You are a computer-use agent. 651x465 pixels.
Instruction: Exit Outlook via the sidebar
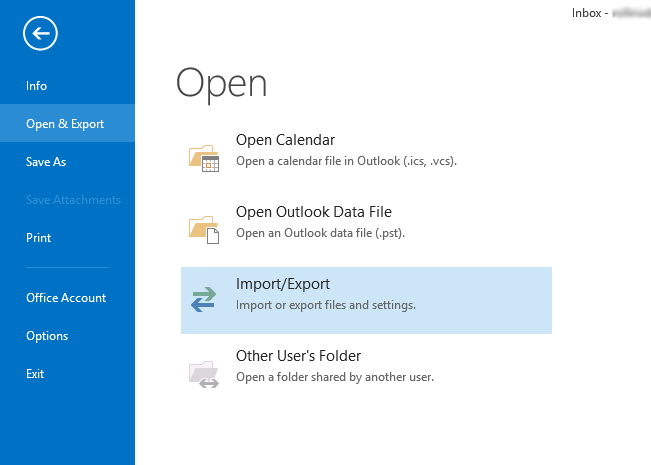point(35,374)
